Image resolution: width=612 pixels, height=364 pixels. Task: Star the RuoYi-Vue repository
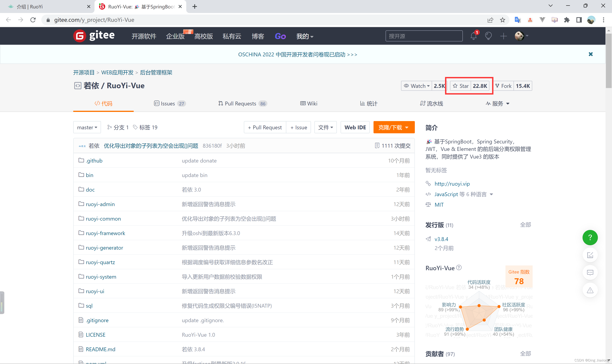tap(461, 86)
